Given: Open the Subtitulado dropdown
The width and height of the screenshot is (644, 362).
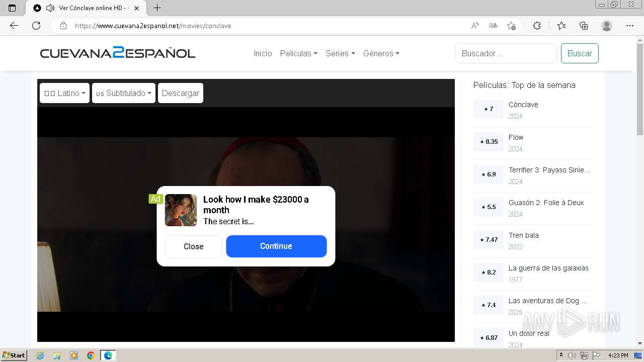Looking at the screenshot, I should click(124, 93).
